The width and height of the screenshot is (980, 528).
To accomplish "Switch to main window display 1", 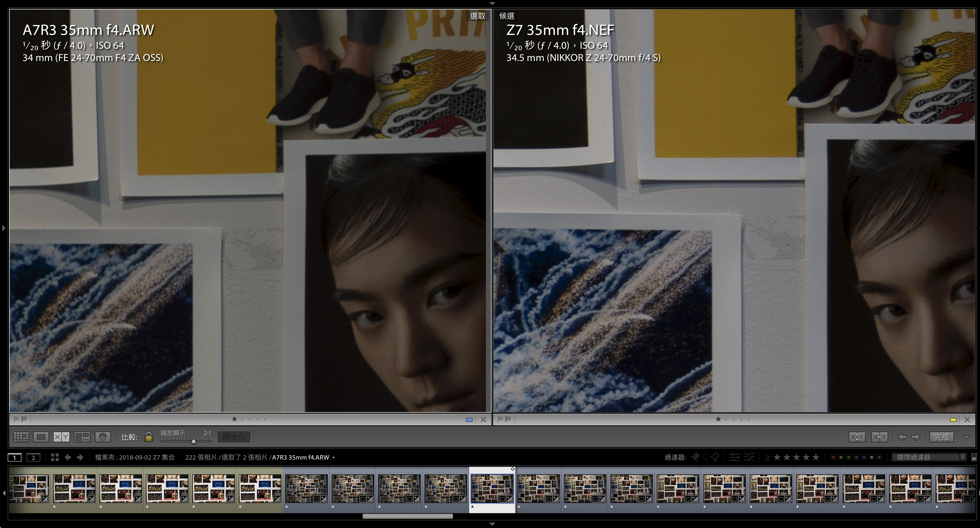I will click(15, 457).
